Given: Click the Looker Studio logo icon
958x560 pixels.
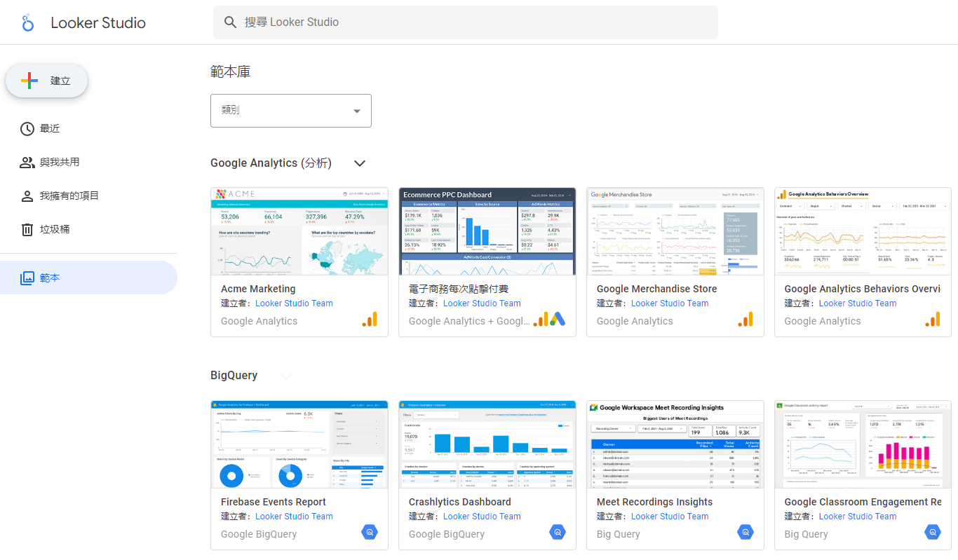Looking at the screenshot, I should point(28,22).
